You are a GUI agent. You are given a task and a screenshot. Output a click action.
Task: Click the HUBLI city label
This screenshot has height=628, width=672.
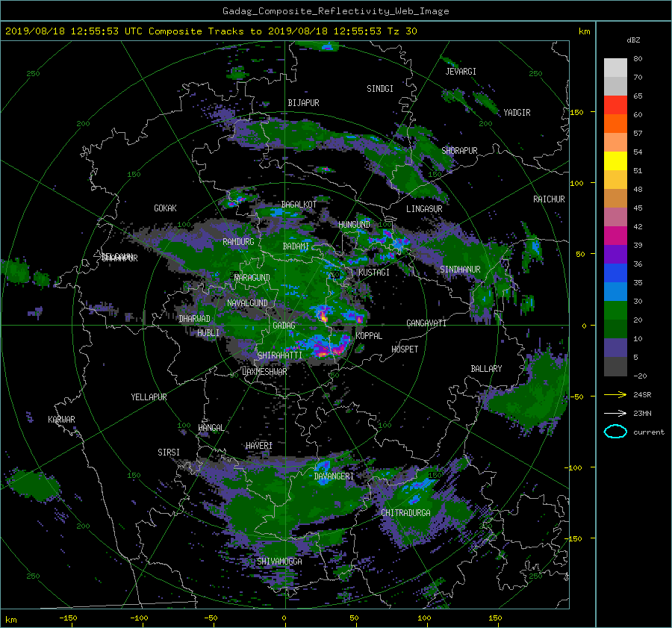[208, 333]
